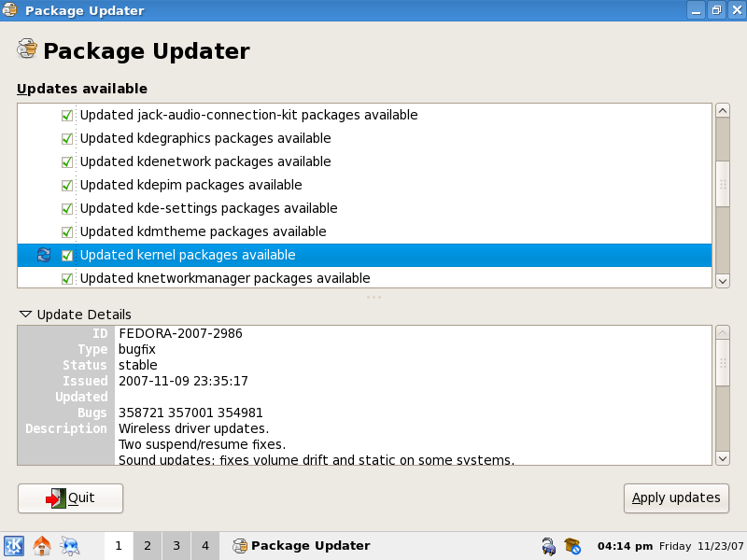Image resolution: width=747 pixels, height=560 pixels.
Task: Select 'Updated knetworkmanager packages available' row
Action: (364, 277)
